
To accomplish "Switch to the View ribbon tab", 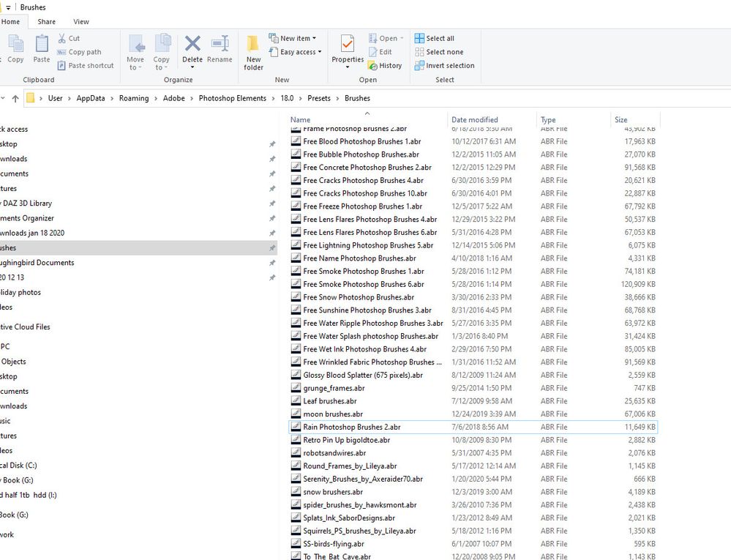I will click(x=80, y=21).
